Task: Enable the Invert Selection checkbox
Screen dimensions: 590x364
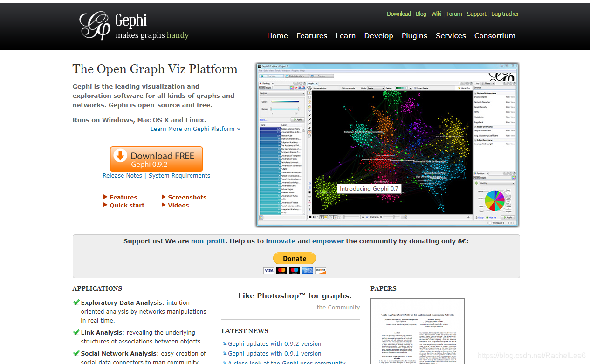Action: pyautogui.click(x=415, y=88)
